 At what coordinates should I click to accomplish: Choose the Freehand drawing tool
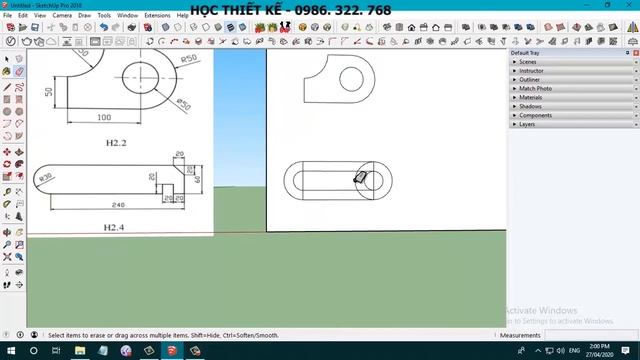pyautogui.click(x=19, y=87)
